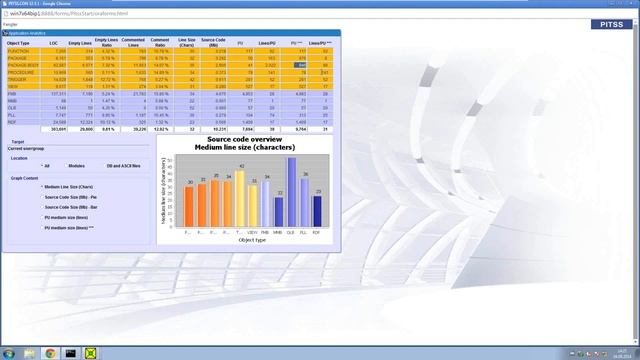
Task: Click the Current user/group target field
Action: point(78,149)
